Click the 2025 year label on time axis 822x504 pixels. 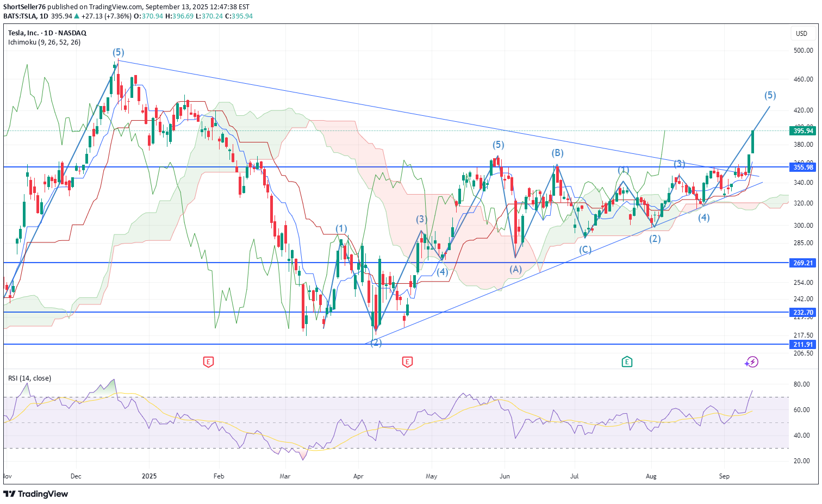[x=149, y=476]
